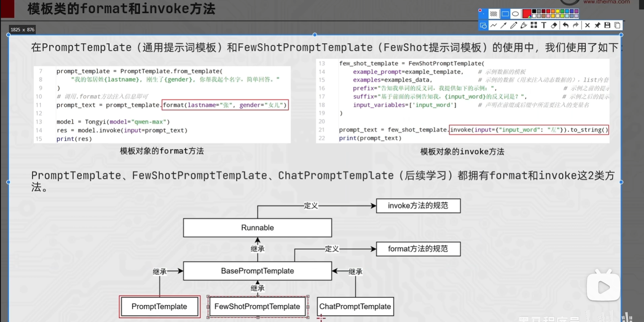Choose the hatched fill style
The height and width of the screenshot is (322, 644).
tap(494, 14)
